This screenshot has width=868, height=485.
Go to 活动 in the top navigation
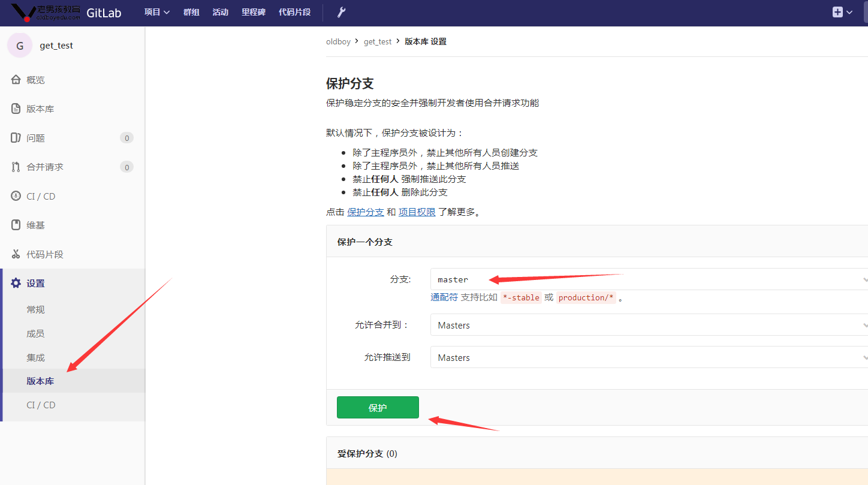click(221, 12)
